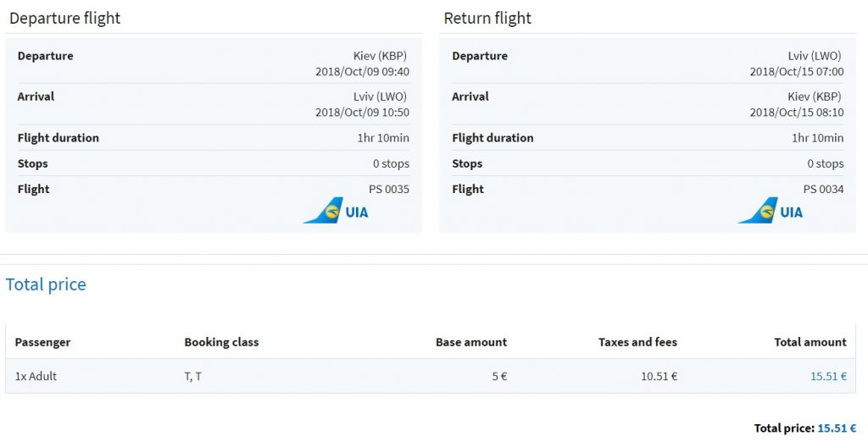868x442 pixels.
Task: Click the Total amount column header
Action: tap(810, 342)
